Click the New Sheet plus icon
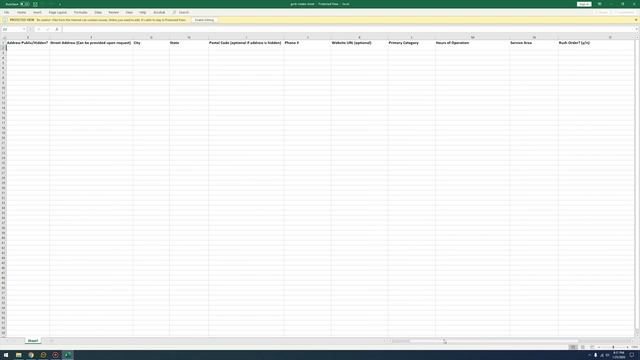Screen dimensions: 640x360 coord(51,341)
